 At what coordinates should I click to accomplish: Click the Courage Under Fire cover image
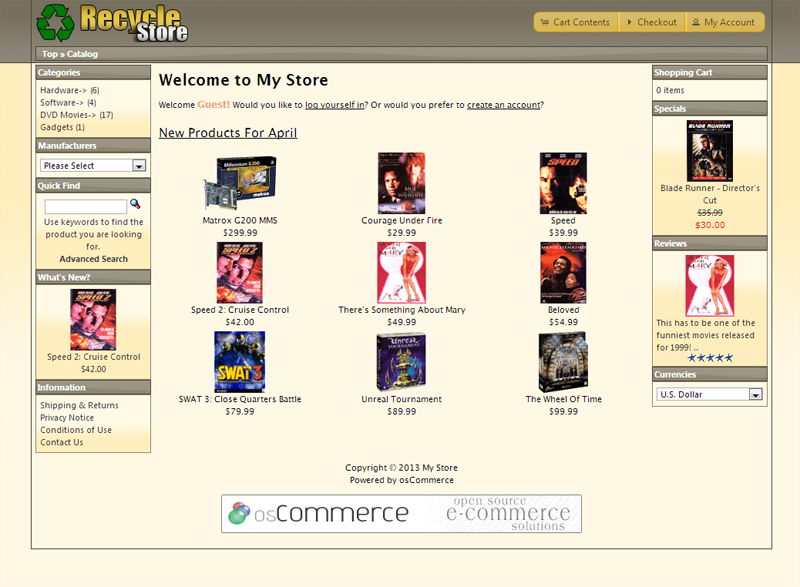point(402,183)
